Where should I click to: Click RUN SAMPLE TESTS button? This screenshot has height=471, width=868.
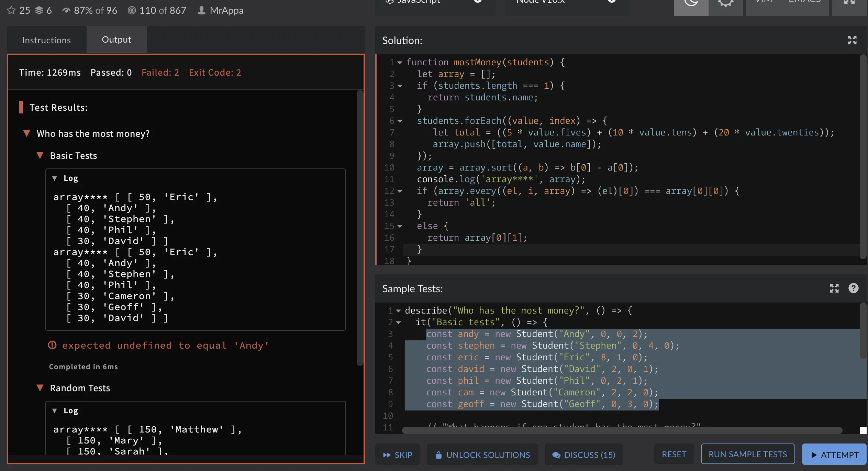pos(747,454)
